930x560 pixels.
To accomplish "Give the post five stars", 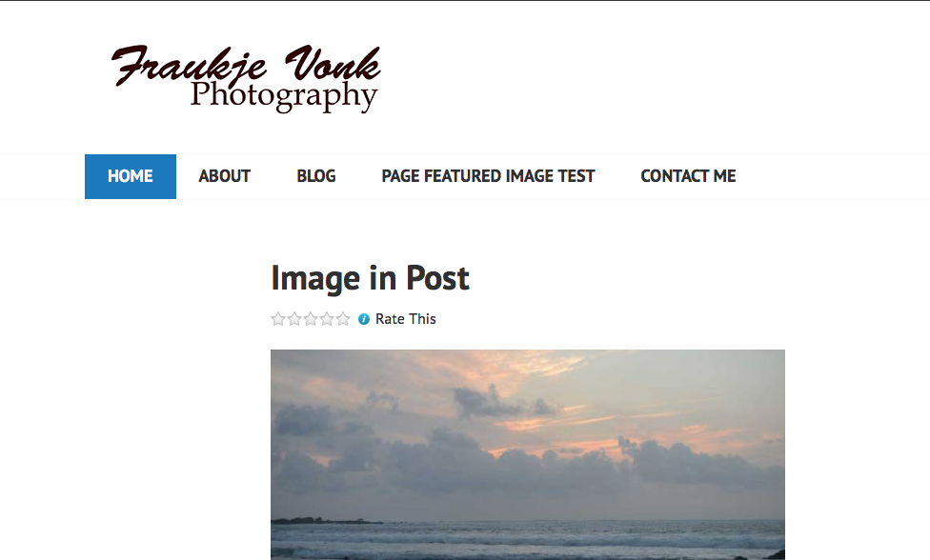I will 343,319.
